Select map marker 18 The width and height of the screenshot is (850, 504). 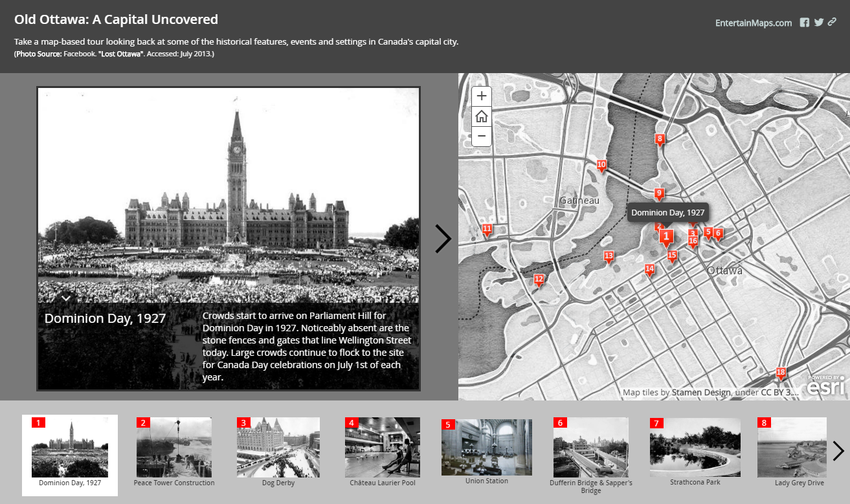click(x=781, y=373)
